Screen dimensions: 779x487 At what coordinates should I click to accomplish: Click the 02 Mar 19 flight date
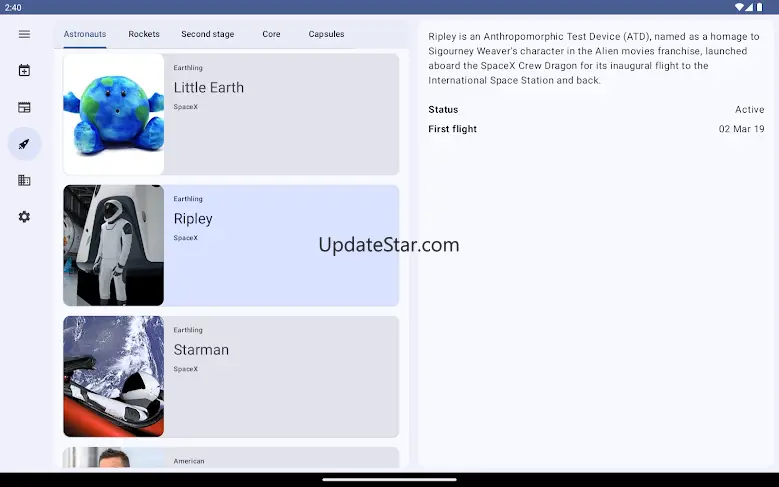click(x=741, y=129)
